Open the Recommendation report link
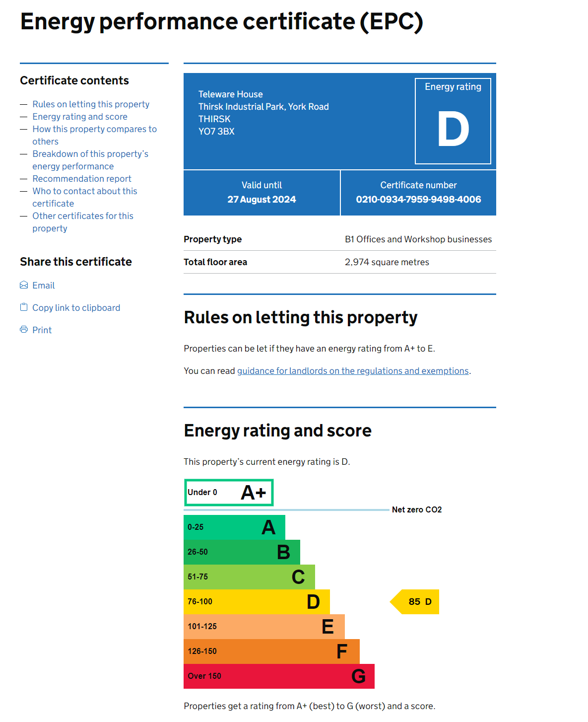Viewport: 588px width, 722px height. click(82, 179)
